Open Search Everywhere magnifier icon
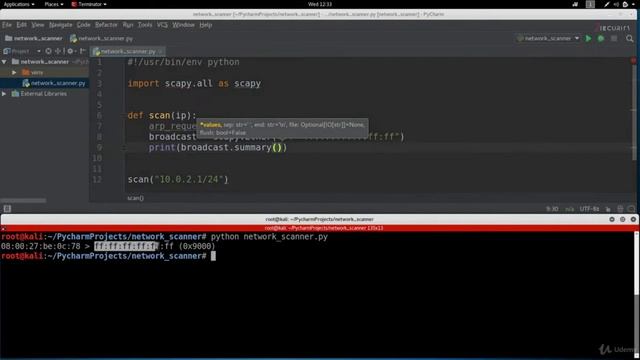 click(x=630, y=38)
